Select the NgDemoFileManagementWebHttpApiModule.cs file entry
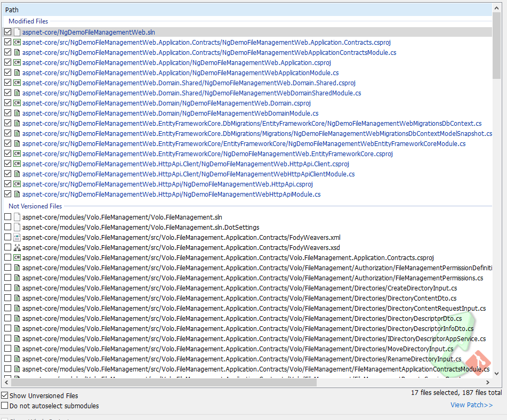 tap(171, 195)
